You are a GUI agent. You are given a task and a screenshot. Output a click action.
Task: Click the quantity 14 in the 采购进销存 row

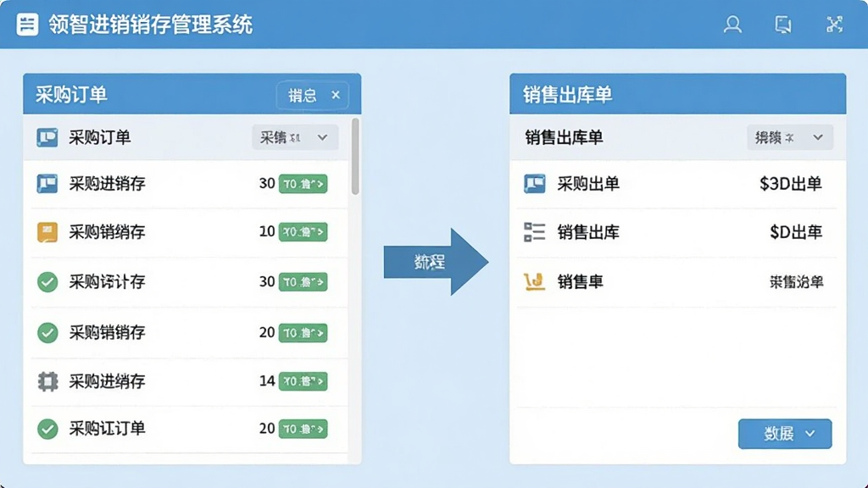(267, 380)
